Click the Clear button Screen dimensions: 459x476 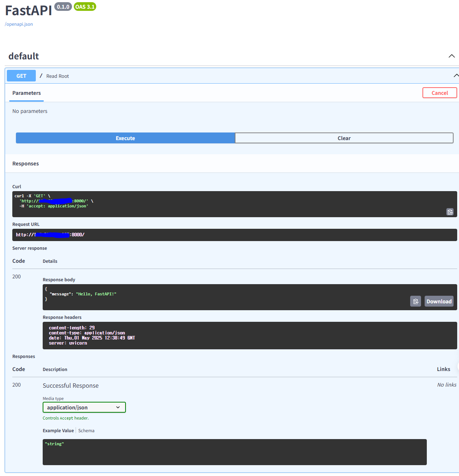[x=344, y=138]
